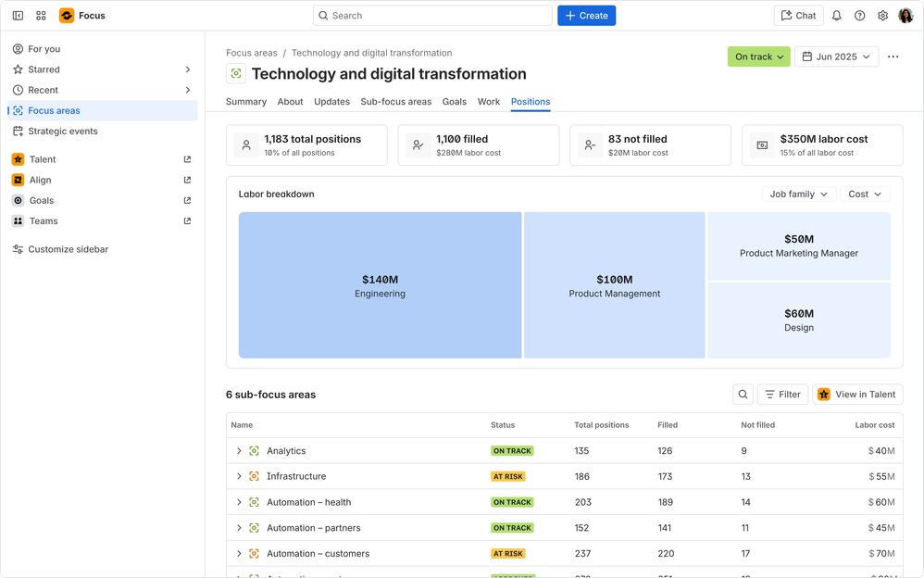Click the Align app icon in sidebar
Screen dimensions: 924x578
19,180
